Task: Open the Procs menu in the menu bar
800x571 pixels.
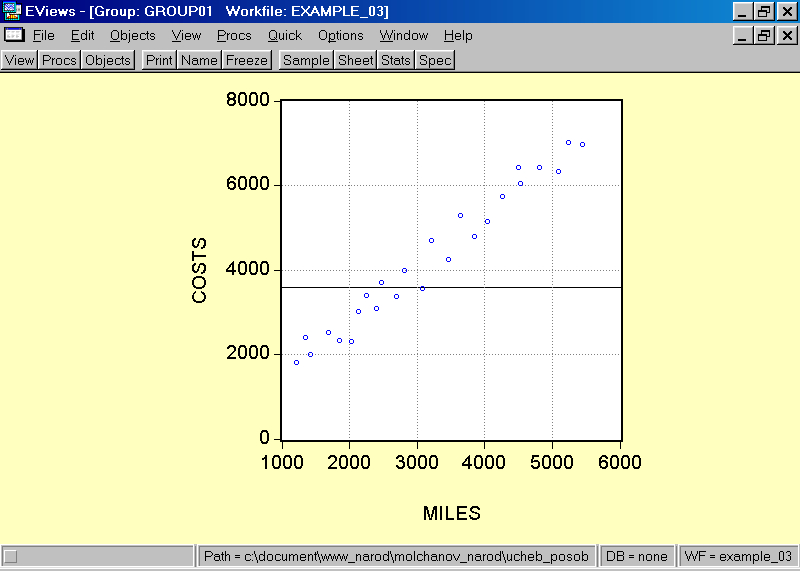Action: click(234, 36)
